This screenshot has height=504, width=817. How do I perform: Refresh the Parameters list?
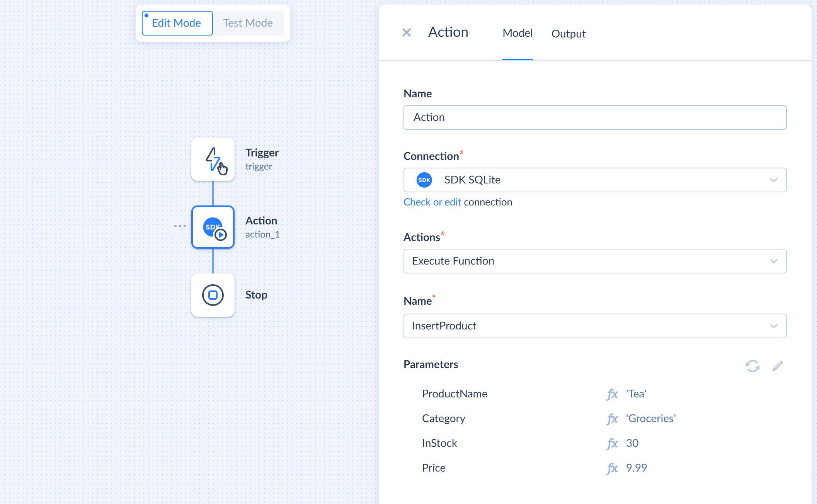[x=752, y=366]
